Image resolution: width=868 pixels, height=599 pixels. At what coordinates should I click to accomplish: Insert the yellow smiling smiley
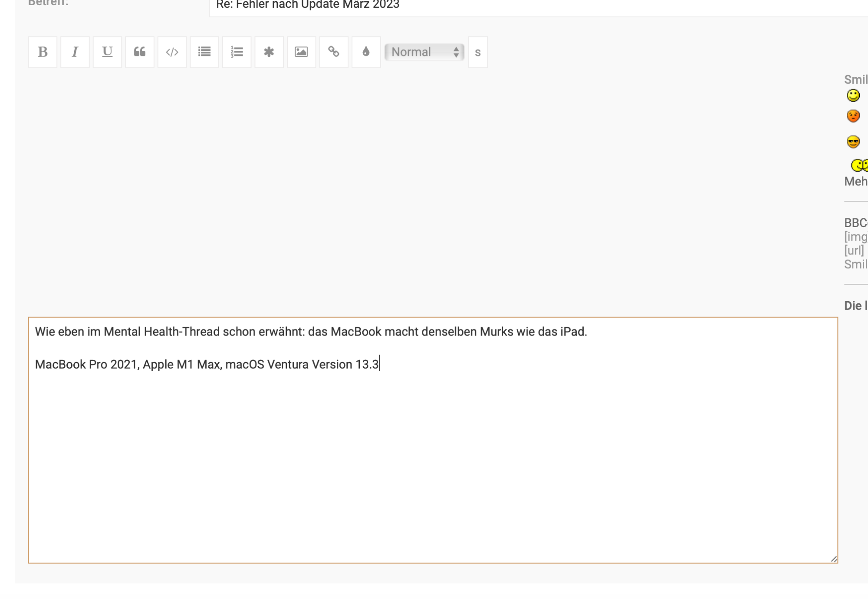tap(853, 95)
